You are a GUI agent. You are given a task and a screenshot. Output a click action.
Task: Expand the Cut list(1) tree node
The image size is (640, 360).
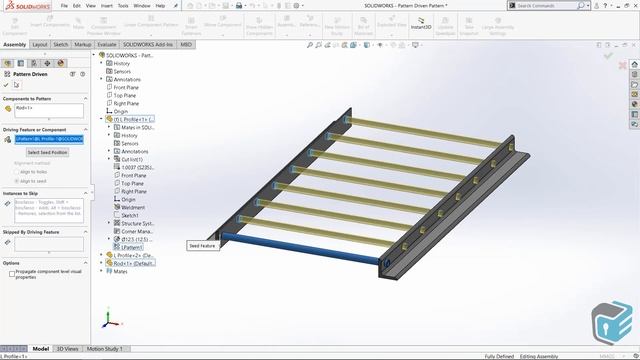click(x=109, y=159)
